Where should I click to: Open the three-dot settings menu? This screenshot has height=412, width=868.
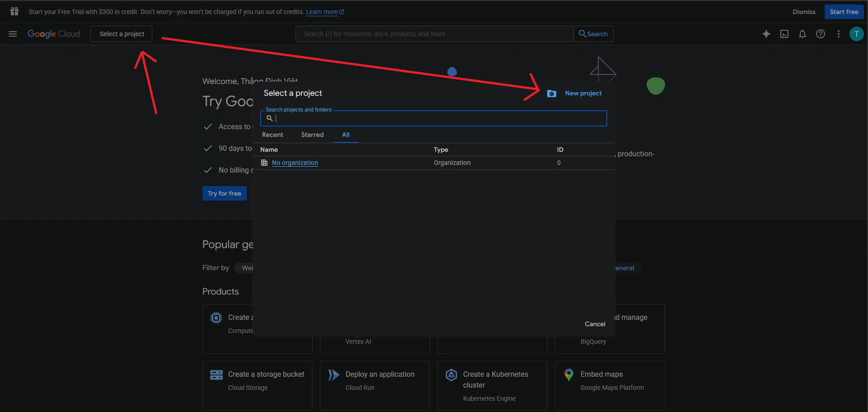[x=839, y=34]
